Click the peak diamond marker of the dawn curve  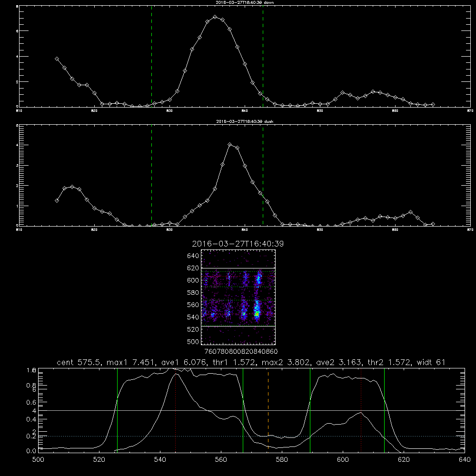(x=215, y=17)
